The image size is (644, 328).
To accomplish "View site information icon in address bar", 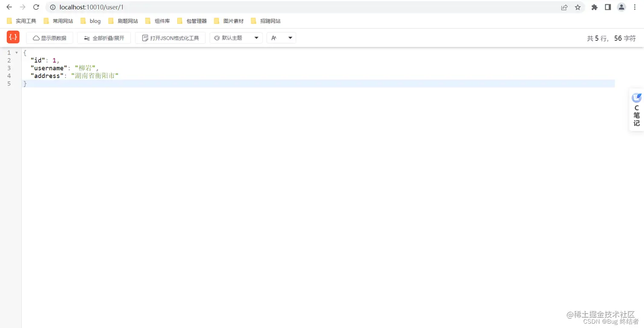I will point(53,7).
